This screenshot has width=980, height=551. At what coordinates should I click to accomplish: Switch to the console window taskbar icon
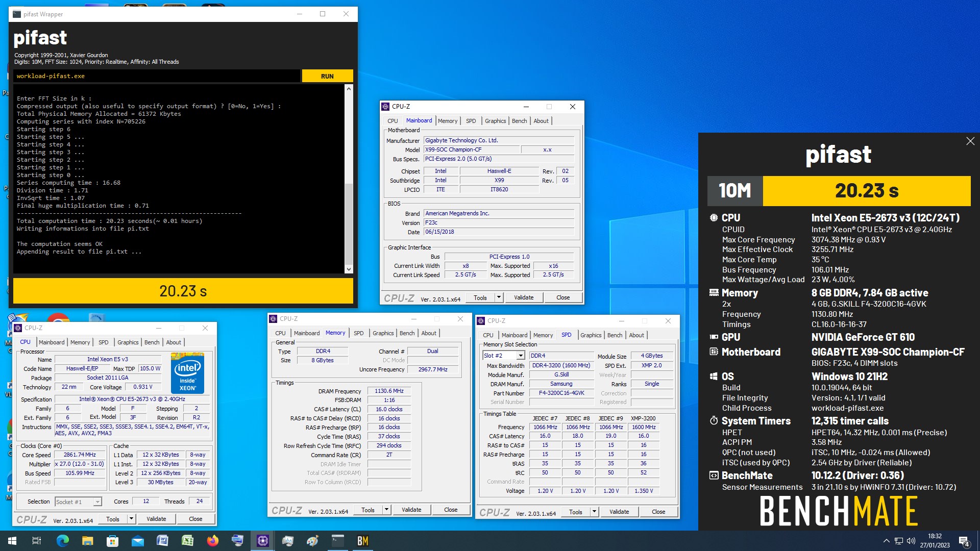pos(338,541)
